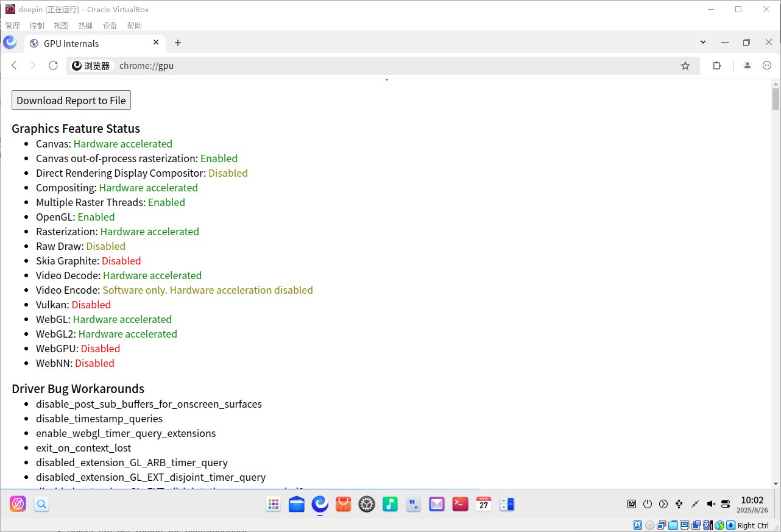The height and width of the screenshot is (532, 781).
Task: Click the page vertical scrollbar thumb
Action: [776, 99]
